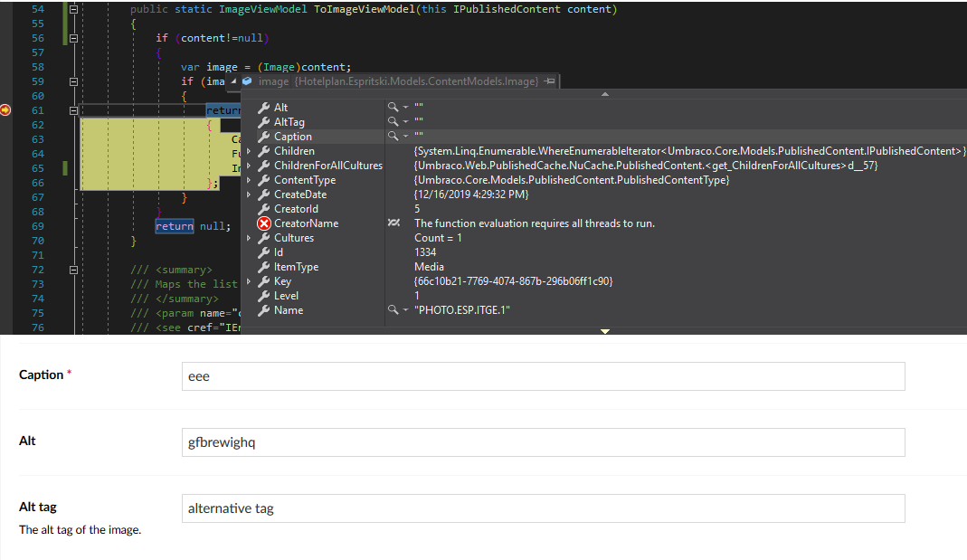Collapse the ToImageViewModel method at line 54

73,9
